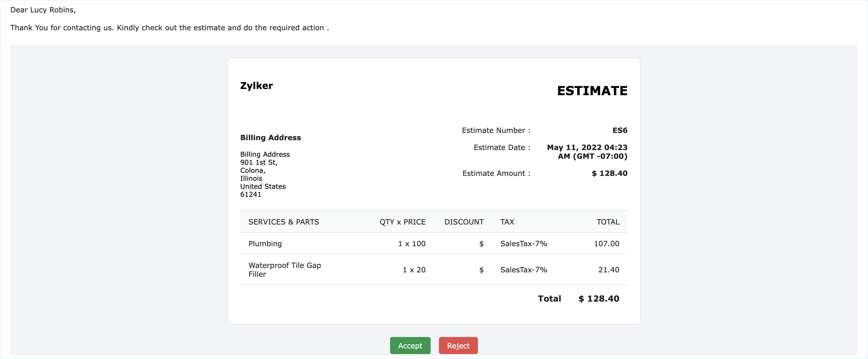Image resolution: width=868 pixels, height=359 pixels.
Task: Click the 21.40 total amount
Action: pos(609,270)
